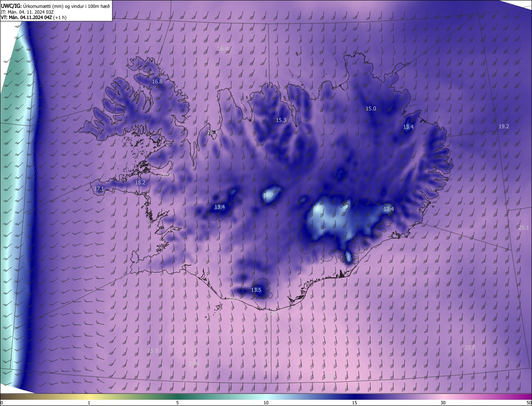
Task: Click the 10.7 label on the bright glacier spot
Action: pyautogui.click(x=268, y=195)
